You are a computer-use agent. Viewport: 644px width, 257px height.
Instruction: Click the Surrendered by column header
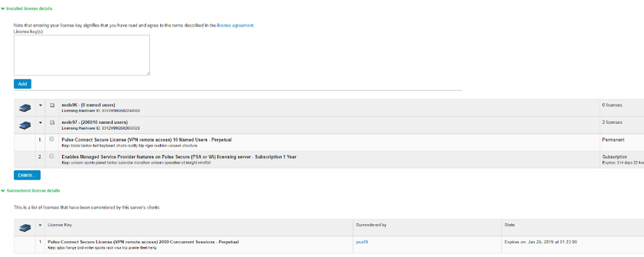(x=371, y=225)
